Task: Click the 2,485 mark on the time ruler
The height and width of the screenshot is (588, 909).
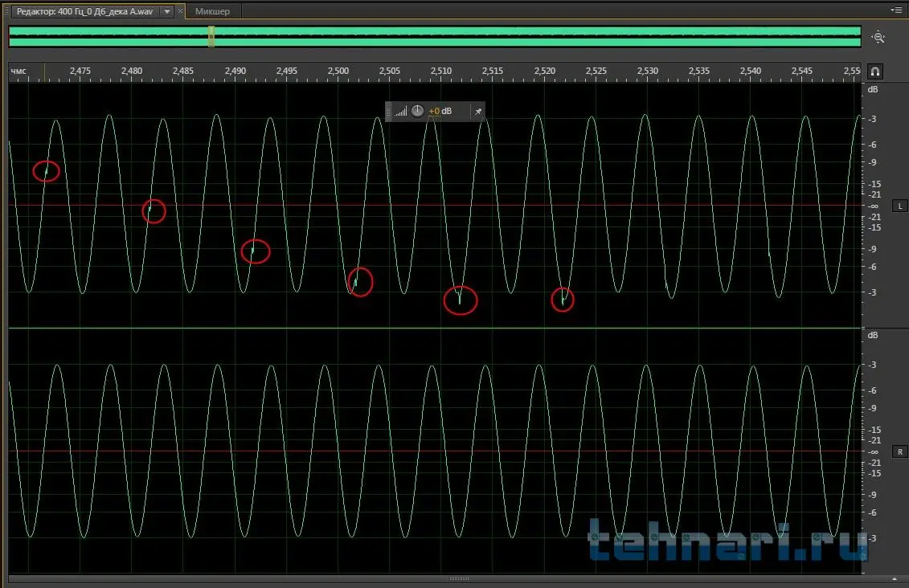Action: tap(183, 71)
